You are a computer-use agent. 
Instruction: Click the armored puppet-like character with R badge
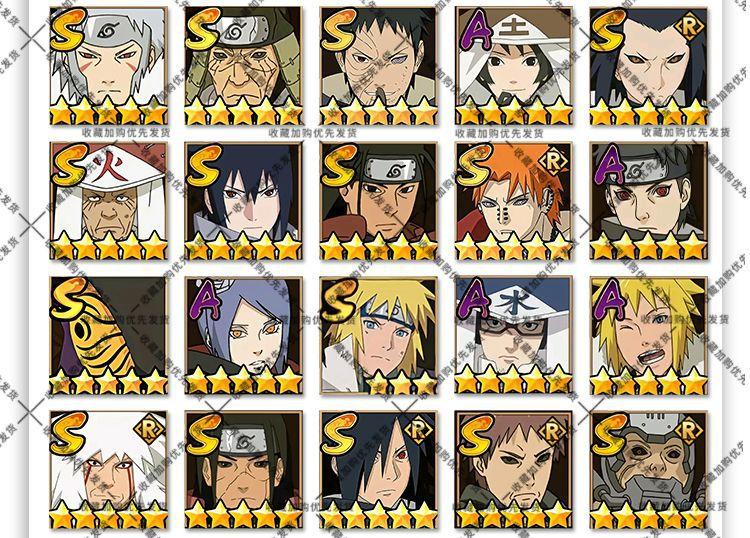649,470
